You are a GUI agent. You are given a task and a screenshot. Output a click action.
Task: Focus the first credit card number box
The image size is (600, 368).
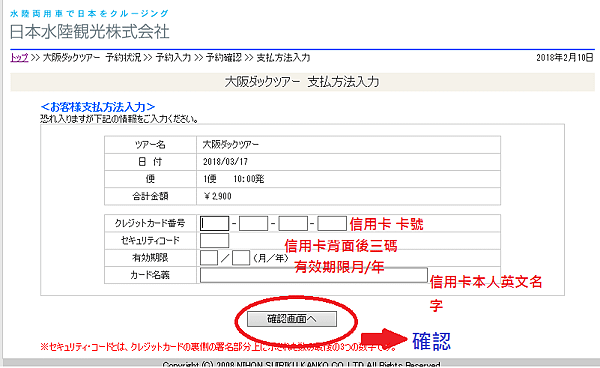[214, 223]
